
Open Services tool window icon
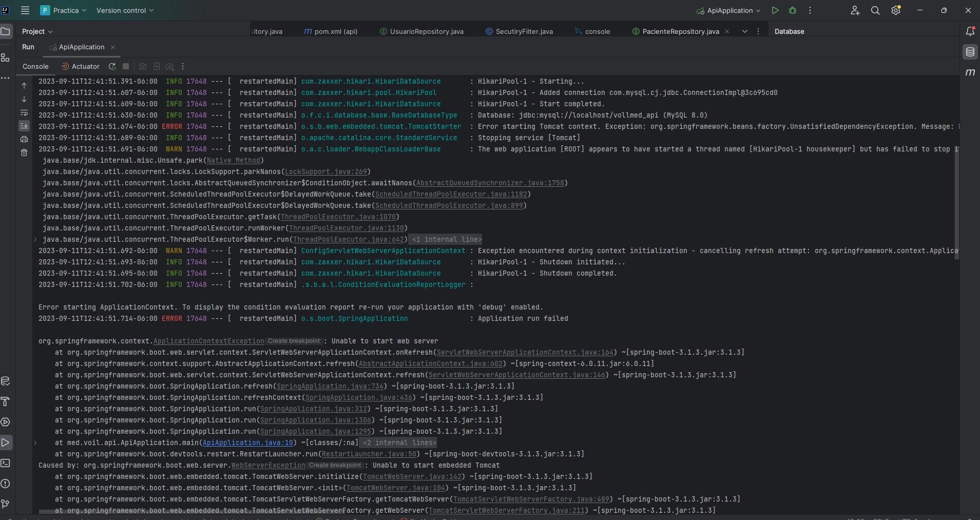(5, 422)
